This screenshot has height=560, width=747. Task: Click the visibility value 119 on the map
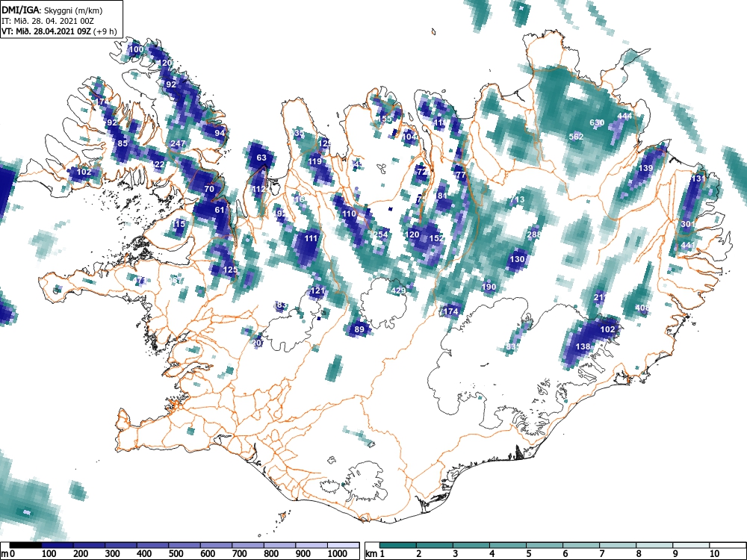click(315, 161)
